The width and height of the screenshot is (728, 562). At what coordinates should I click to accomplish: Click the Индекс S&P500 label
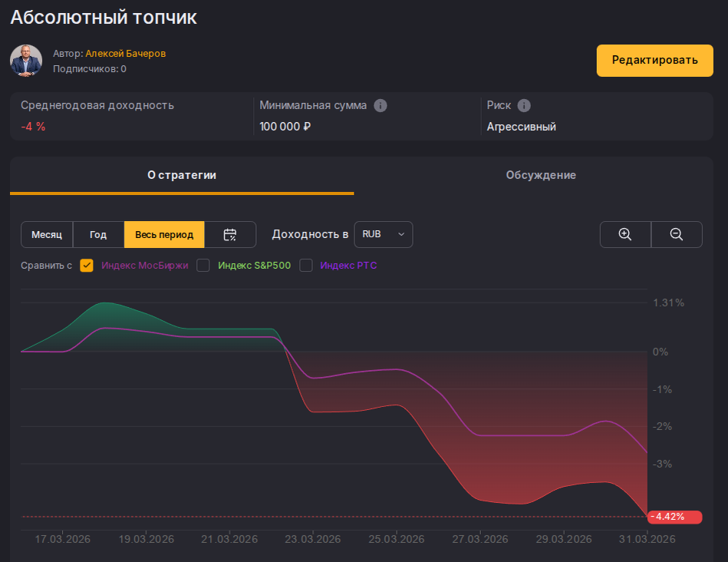coord(255,266)
